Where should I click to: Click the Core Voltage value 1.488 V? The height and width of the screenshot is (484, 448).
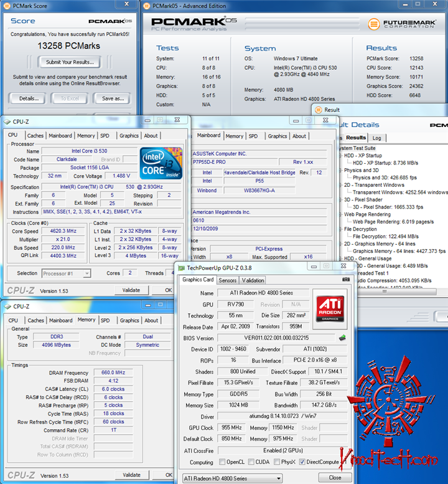pos(121,176)
